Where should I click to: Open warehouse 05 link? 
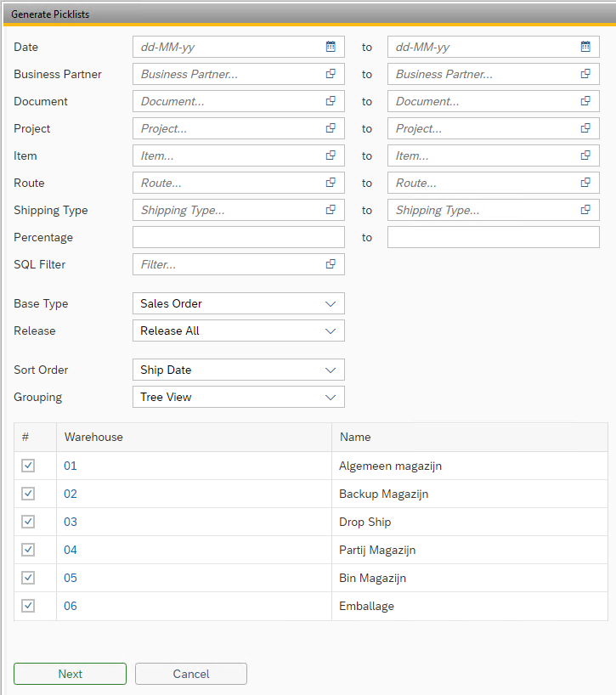point(71,578)
